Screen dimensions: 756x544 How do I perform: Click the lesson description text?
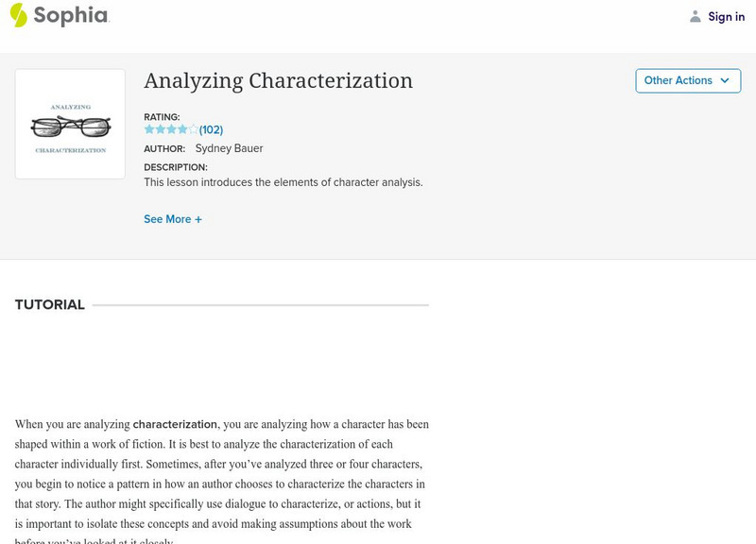click(x=283, y=182)
